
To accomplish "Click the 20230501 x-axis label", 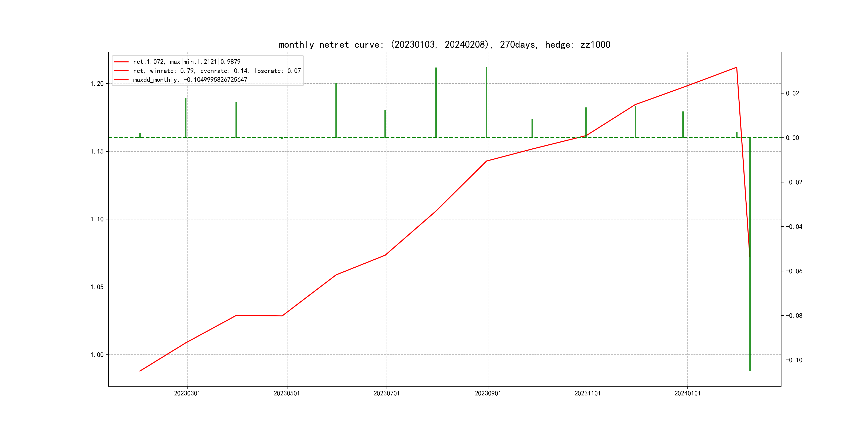I will click(x=287, y=393).
